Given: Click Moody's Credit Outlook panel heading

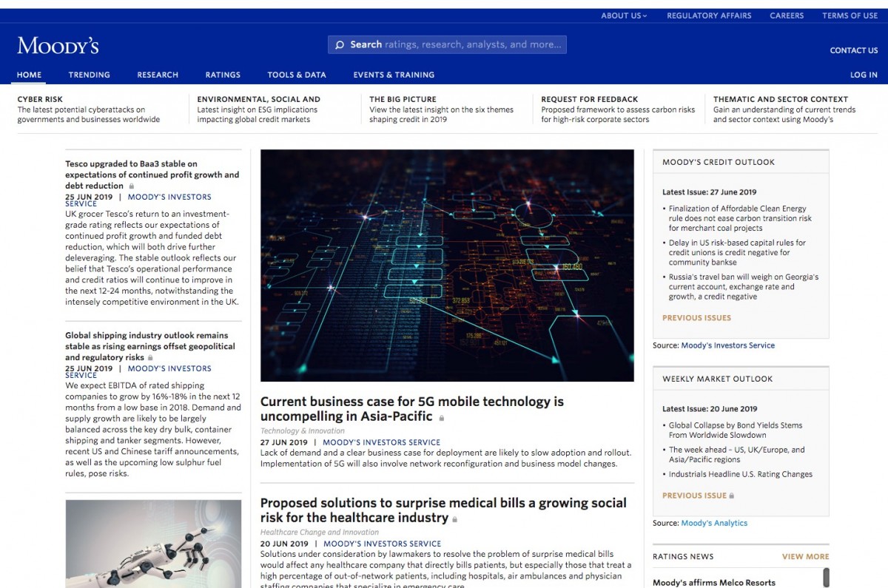Looking at the screenshot, I should coord(719,162).
